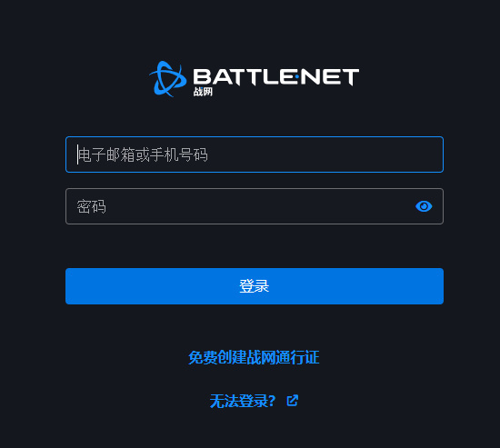Click the 电子邮箱或手机号码 placeholder text
Viewport: 500px width, 448px height.
[x=143, y=154]
